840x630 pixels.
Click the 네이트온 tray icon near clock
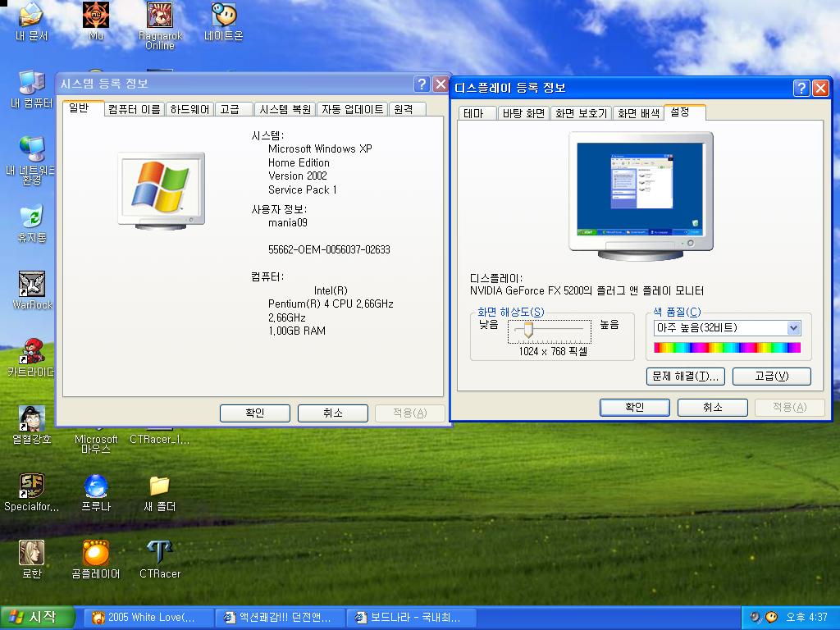[x=771, y=618]
